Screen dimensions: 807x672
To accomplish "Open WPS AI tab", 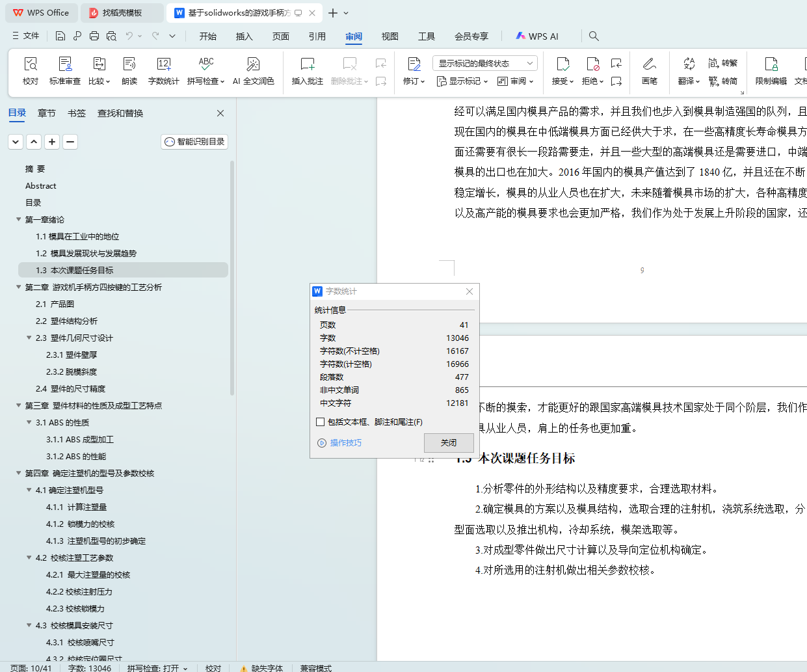I will coord(537,36).
